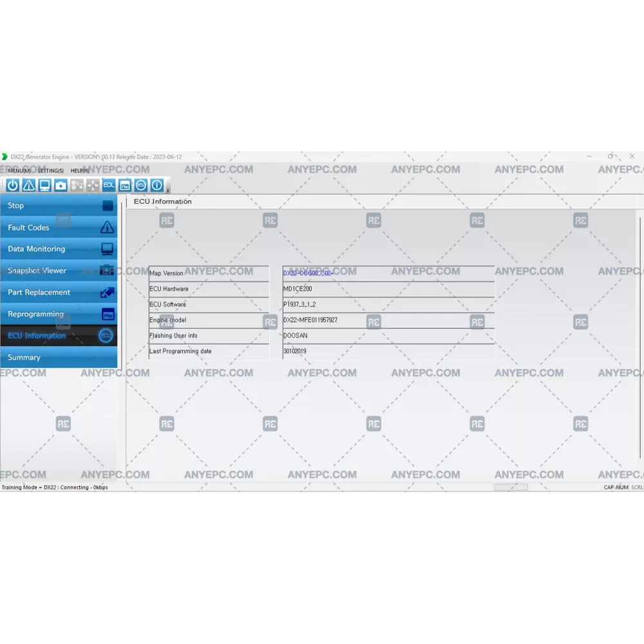
Task: Open the SETTING(S) menu
Action: [50, 171]
